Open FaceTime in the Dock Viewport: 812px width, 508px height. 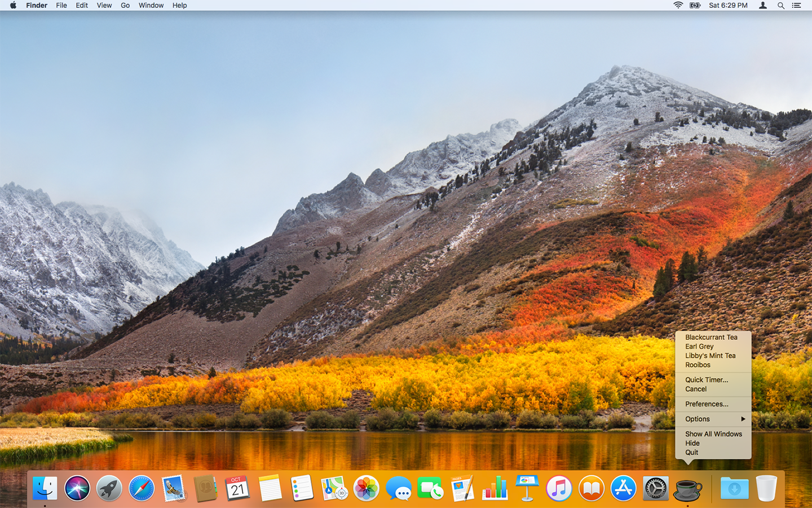pos(431,488)
